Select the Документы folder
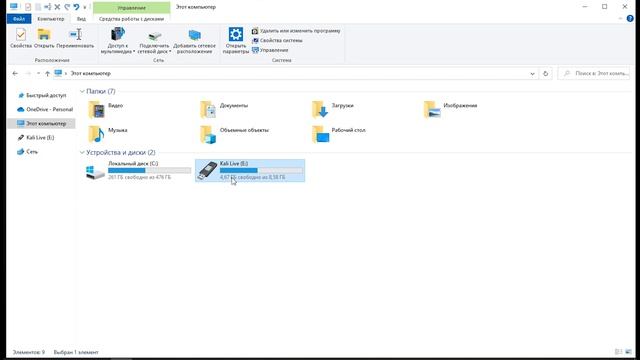Screen dimensions: 640x360 224,109
